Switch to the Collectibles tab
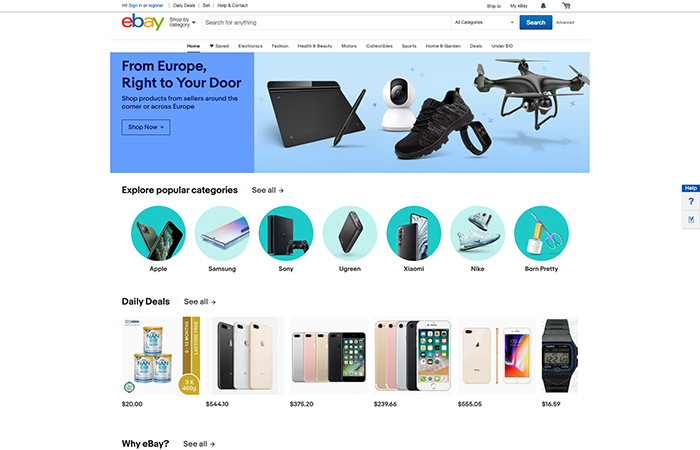700x450 pixels. [x=379, y=46]
